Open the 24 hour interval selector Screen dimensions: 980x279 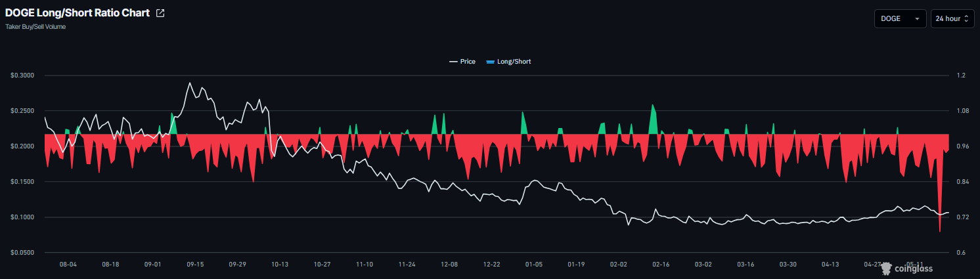pyautogui.click(x=952, y=18)
